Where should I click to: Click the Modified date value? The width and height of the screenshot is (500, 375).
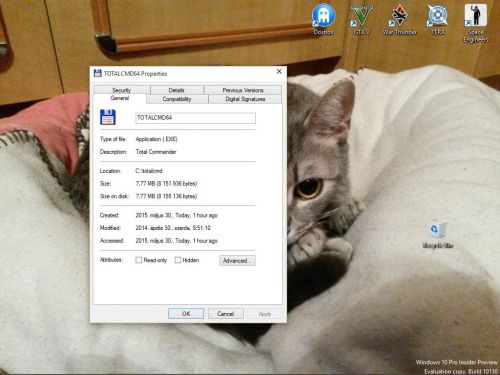click(173, 228)
